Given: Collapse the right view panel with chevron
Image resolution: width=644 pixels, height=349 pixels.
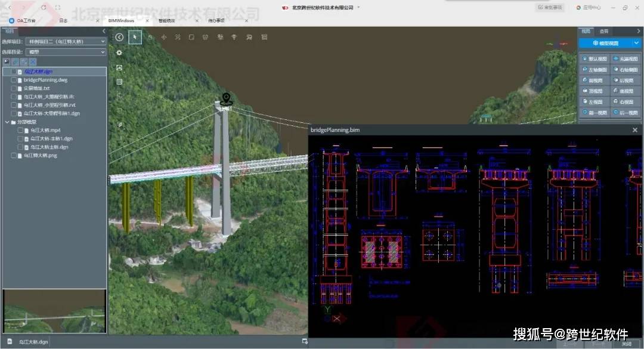Looking at the screenshot, I should point(638,31).
